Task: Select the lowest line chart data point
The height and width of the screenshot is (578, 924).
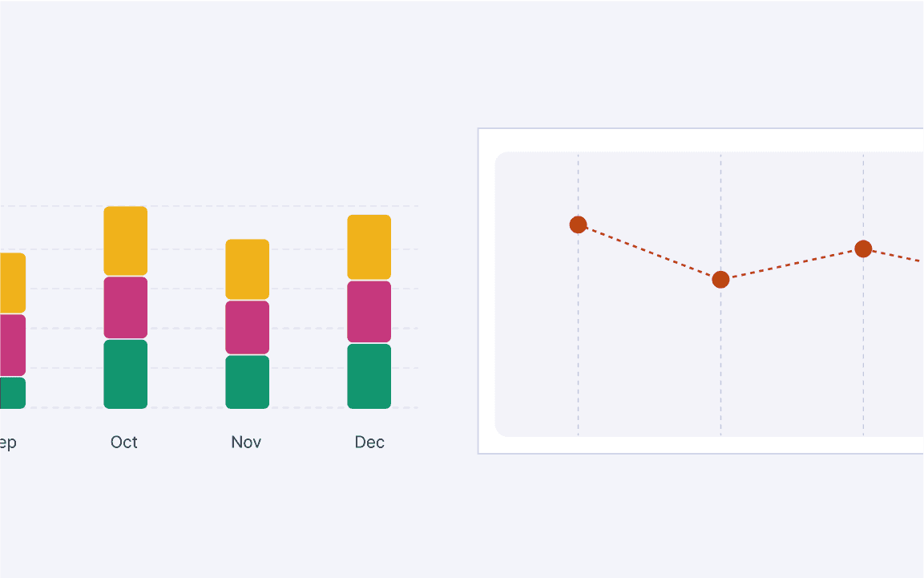Action: pyautogui.click(x=720, y=280)
